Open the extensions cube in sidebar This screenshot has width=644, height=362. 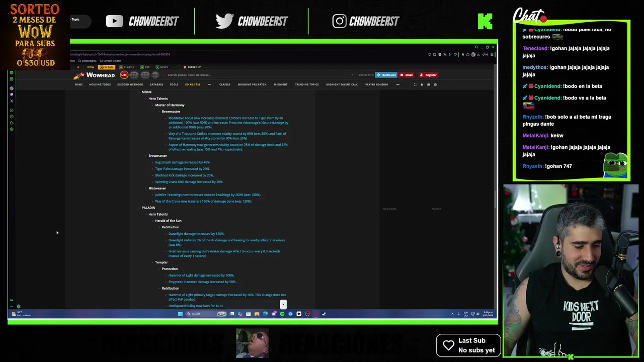coord(12,123)
